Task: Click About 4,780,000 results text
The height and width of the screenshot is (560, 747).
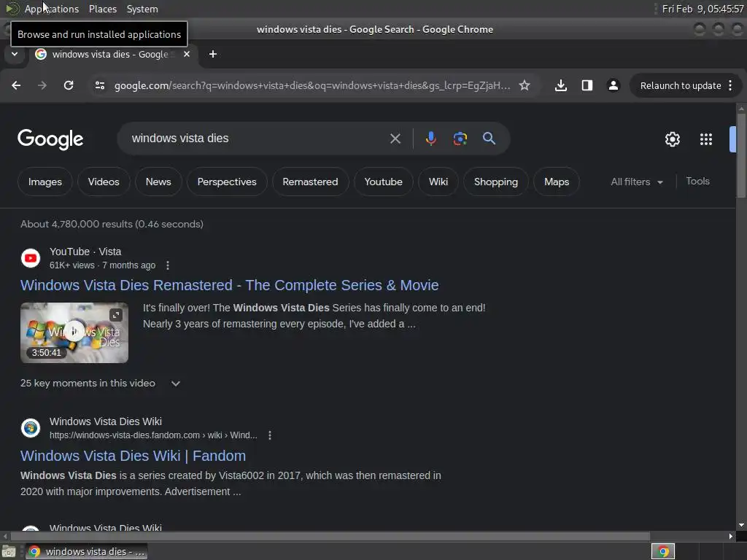Action: click(112, 224)
